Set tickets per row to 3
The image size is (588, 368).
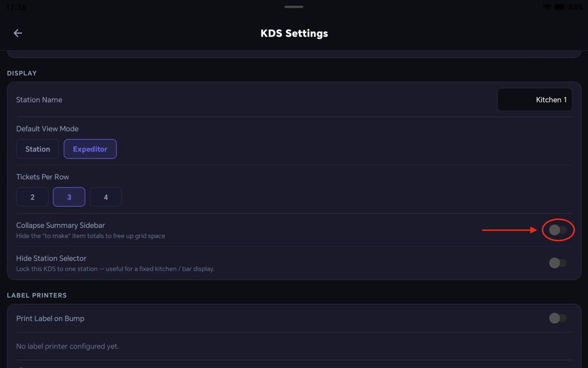69,197
